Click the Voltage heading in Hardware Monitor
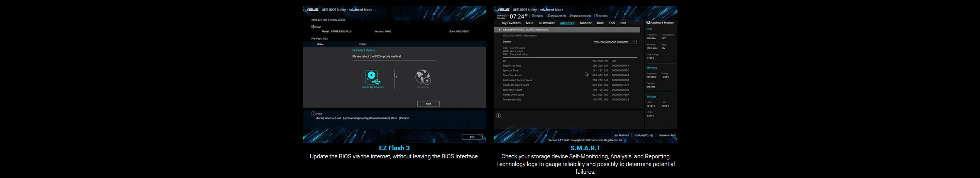980x178 pixels. [x=652, y=97]
